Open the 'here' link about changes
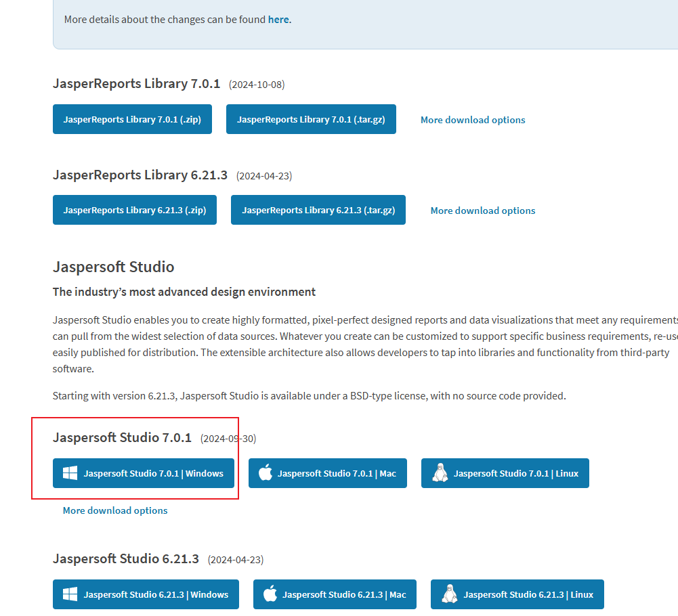This screenshot has width=678, height=616. [279, 20]
